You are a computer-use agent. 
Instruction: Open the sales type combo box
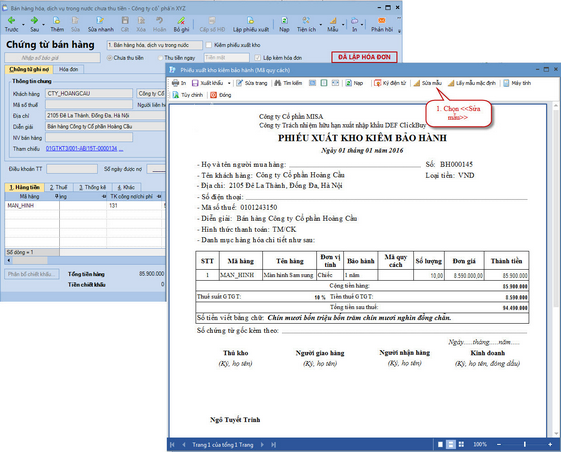pos(155,45)
